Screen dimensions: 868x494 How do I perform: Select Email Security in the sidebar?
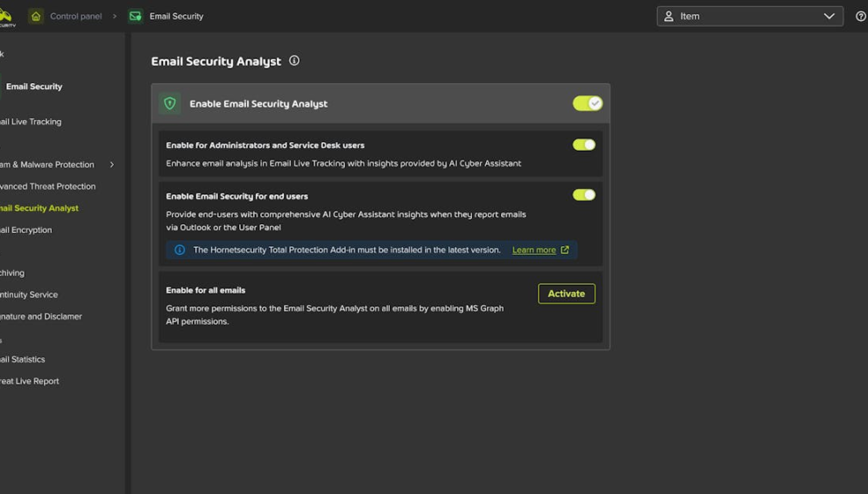[34, 87]
